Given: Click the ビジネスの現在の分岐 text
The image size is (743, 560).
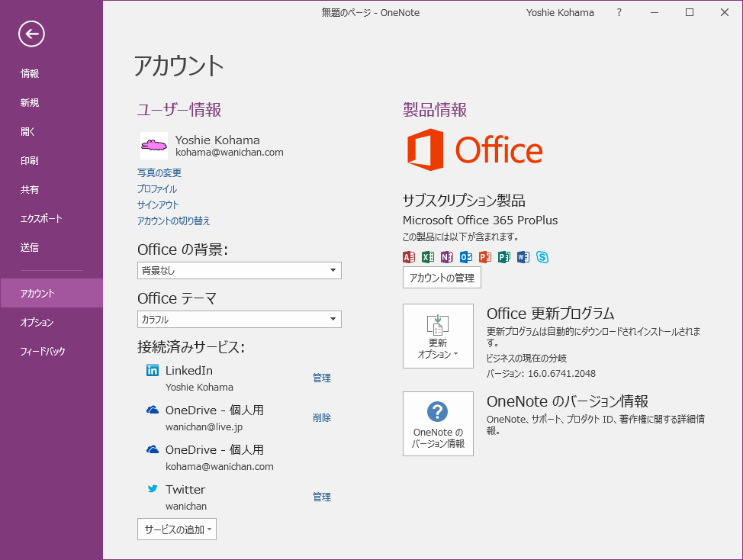Looking at the screenshot, I should click(526, 358).
